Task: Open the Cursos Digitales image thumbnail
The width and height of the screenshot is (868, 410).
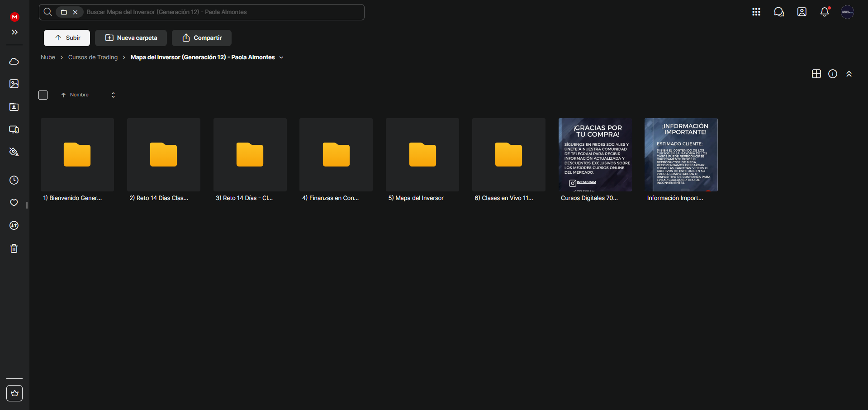Action: [595, 155]
